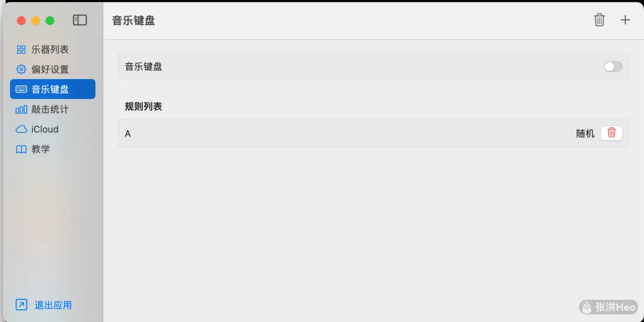
Task: Close the window with the red button
Action: coord(21,20)
